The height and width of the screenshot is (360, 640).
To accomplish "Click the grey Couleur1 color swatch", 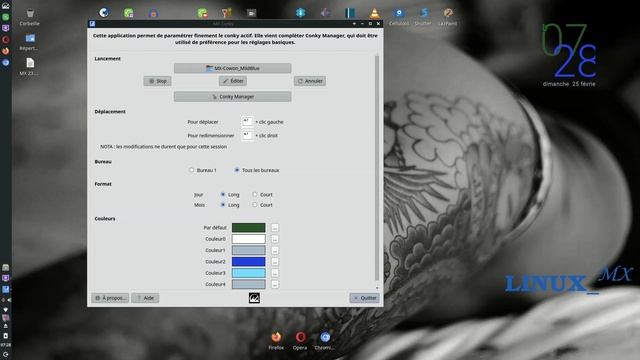I will click(x=249, y=250).
